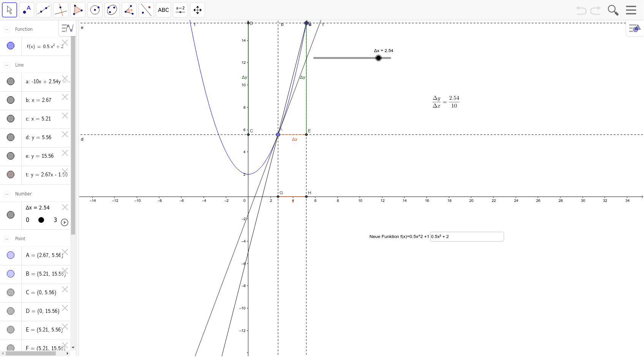This screenshot has width=644, height=357.
Task: Collapse the Number group
Action: pyautogui.click(x=6, y=194)
